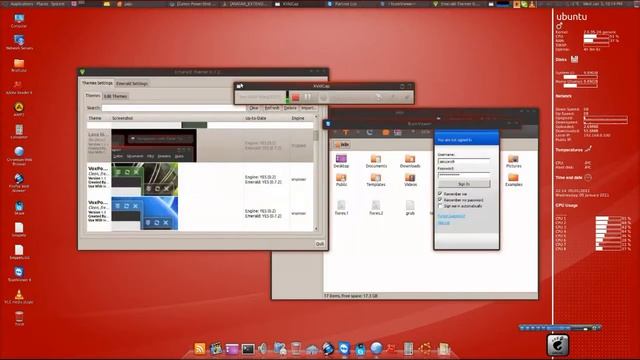Screen dimensions: 640x360
Task: Sort by the Up-to-Date column header
Action: pos(256,118)
